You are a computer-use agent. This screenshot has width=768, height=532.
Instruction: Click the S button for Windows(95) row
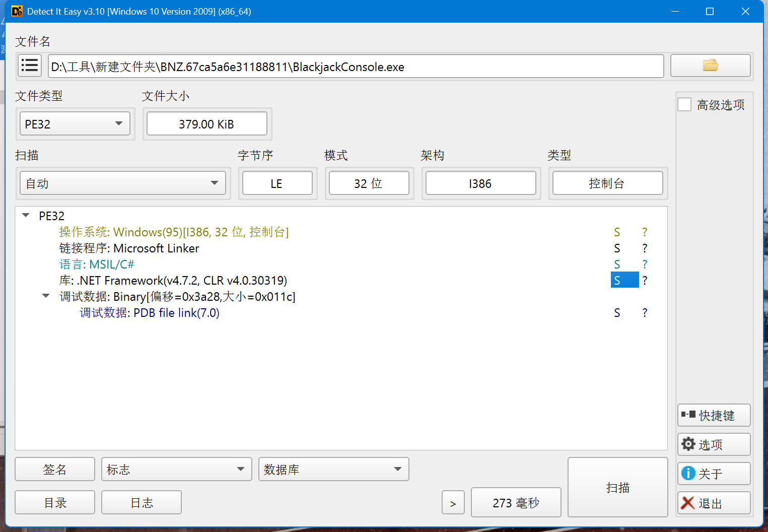click(617, 232)
